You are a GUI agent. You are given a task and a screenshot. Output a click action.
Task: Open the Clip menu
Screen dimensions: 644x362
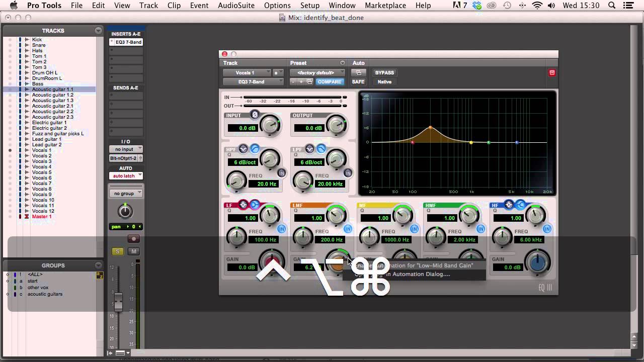point(174,6)
